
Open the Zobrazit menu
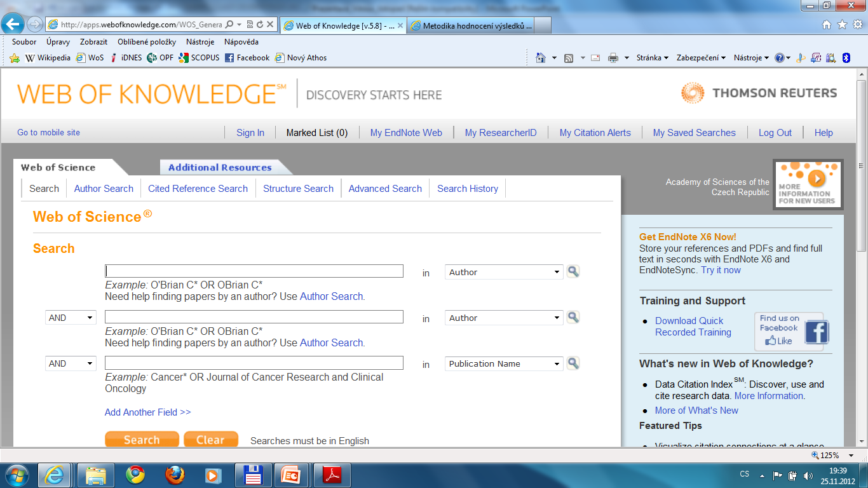coord(93,42)
